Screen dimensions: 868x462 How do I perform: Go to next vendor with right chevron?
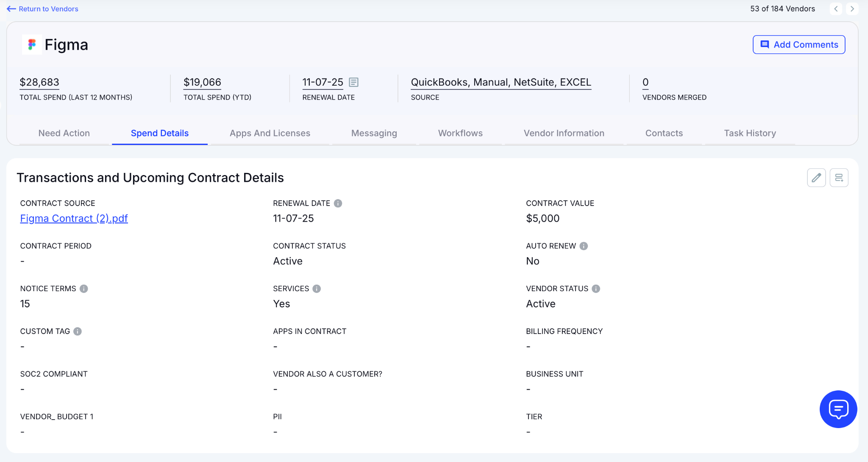click(852, 9)
